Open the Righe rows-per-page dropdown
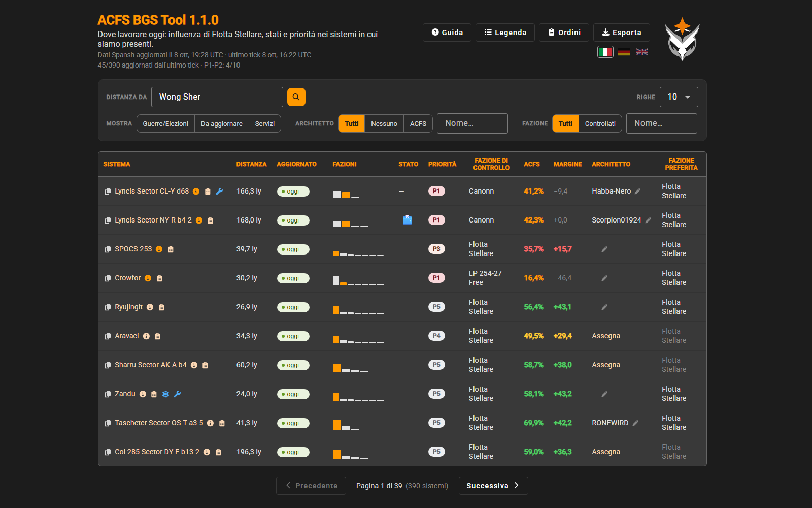 click(679, 97)
